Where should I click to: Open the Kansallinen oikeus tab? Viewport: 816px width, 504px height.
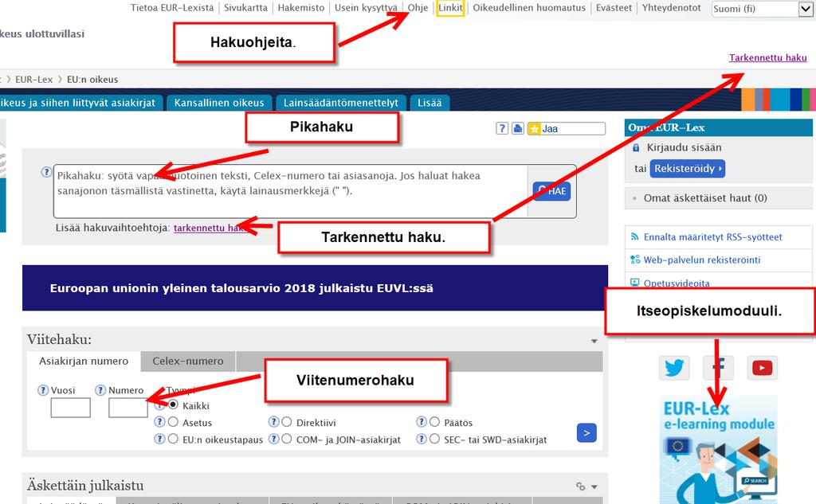click(219, 103)
